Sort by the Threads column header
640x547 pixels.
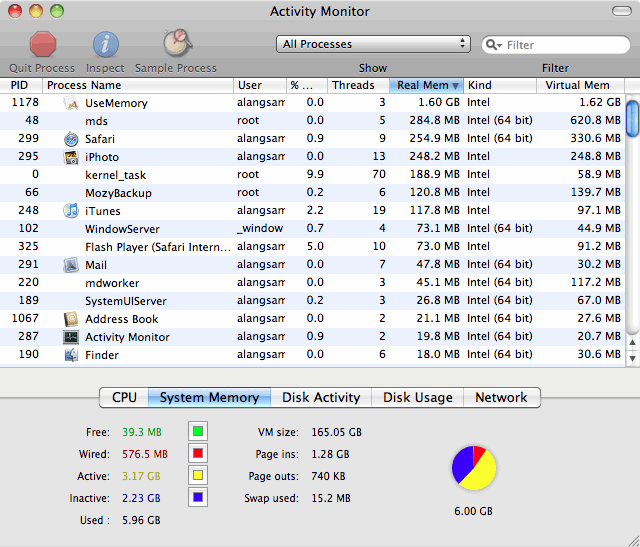coord(358,85)
